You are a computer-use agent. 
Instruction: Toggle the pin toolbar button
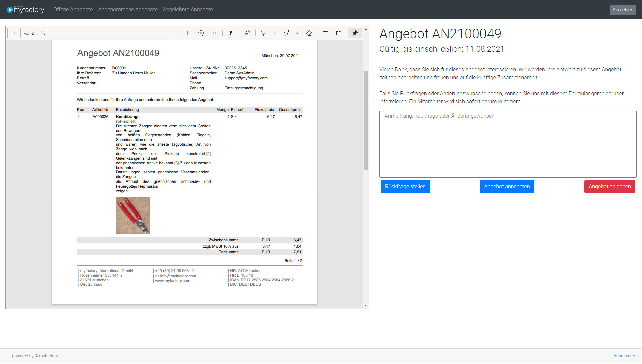[x=355, y=33]
